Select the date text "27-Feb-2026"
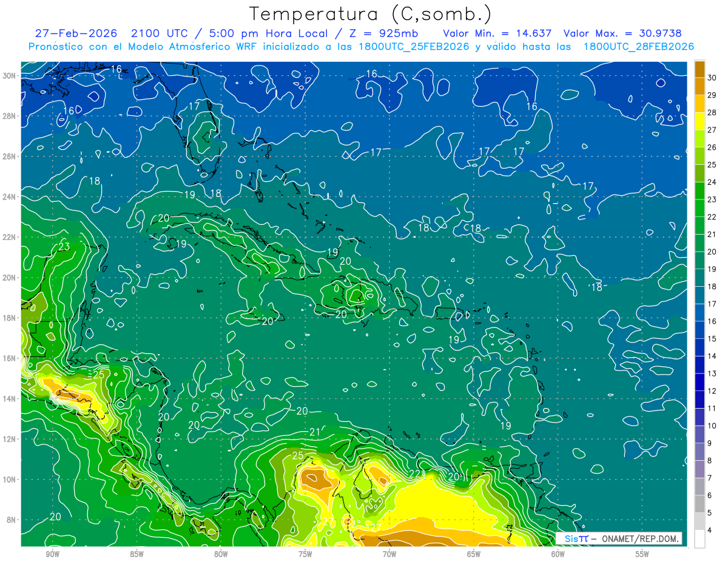 (x=76, y=33)
